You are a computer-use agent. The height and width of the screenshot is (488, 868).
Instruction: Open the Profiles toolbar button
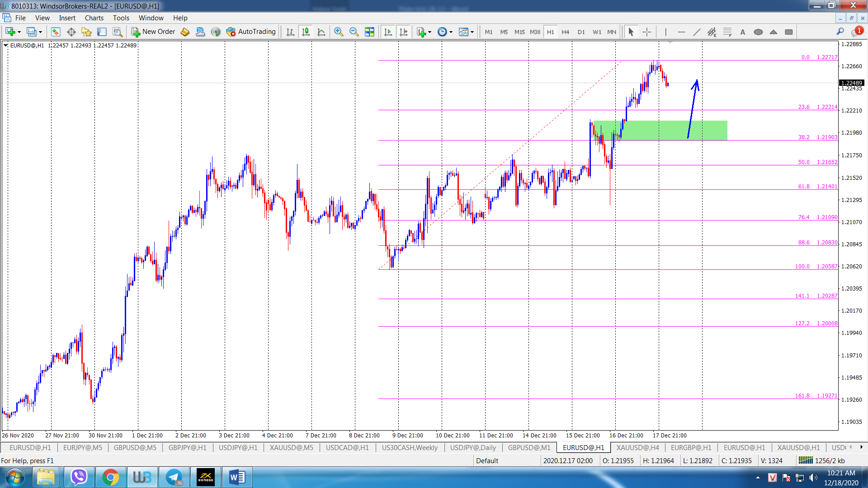click(x=31, y=32)
